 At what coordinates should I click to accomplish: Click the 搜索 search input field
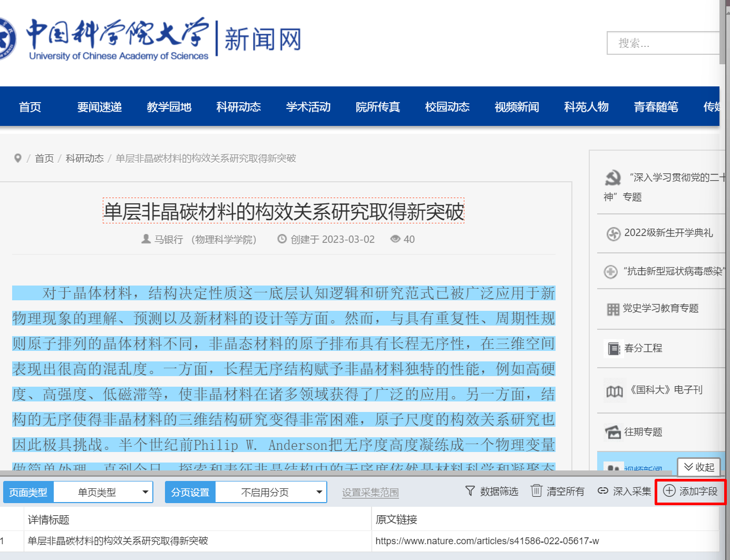(663, 43)
